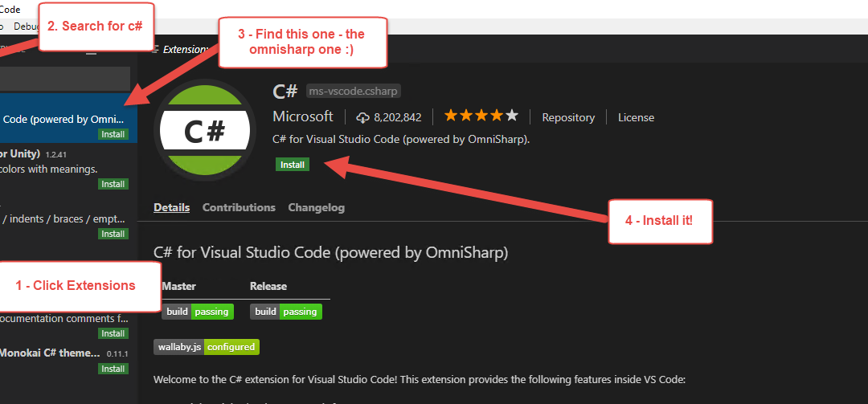The width and height of the screenshot is (868, 404).
Task: Click the Master build passing badge
Action: point(198,312)
